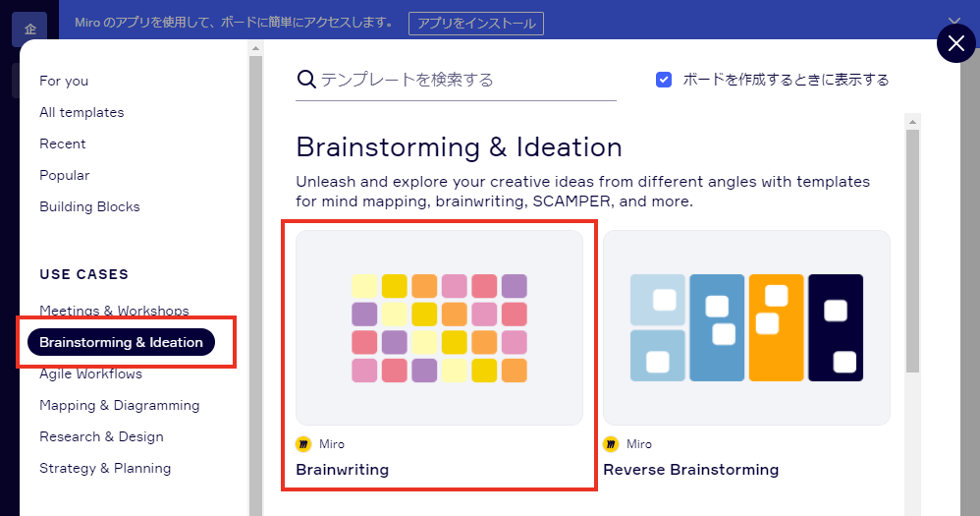Open the Recent templates list
The height and width of the screenshot is (516, 980).
click(63, 143)
